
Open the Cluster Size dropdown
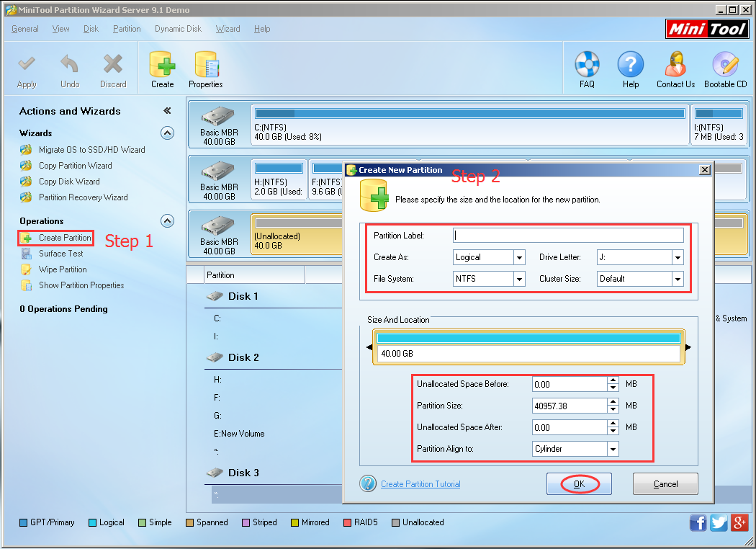(x=678, y=279)
